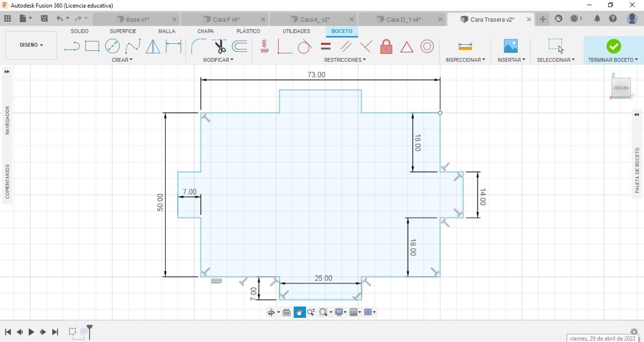Switch to the SUPERFICIE ribbon tab

(123, 31)
